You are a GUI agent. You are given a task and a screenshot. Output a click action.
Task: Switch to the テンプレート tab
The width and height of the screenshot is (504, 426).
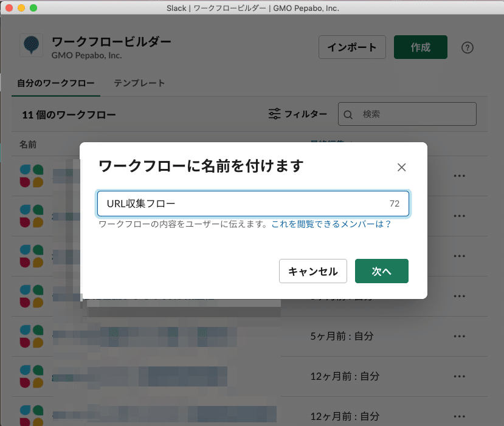coord(139,83)
